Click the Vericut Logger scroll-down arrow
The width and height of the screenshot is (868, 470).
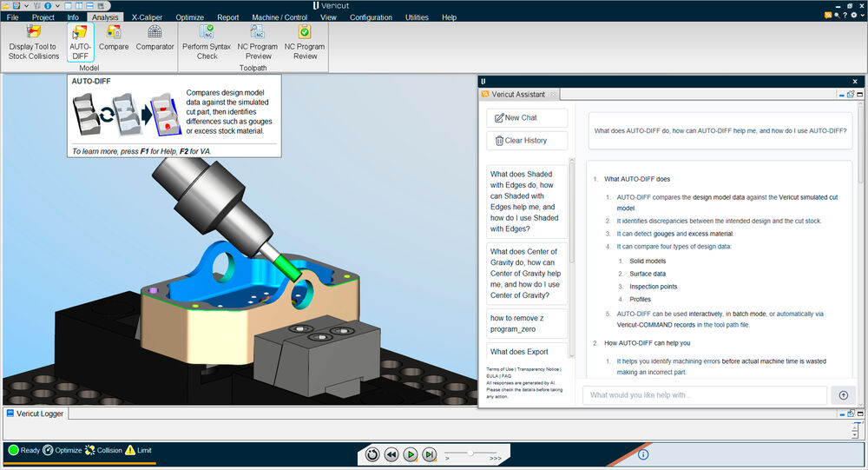point(856,435)
